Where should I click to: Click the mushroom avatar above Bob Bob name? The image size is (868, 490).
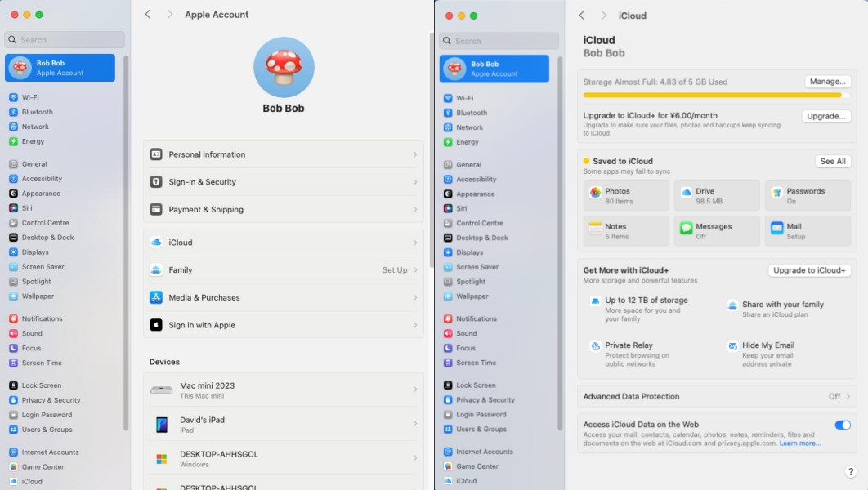(284, 68)
